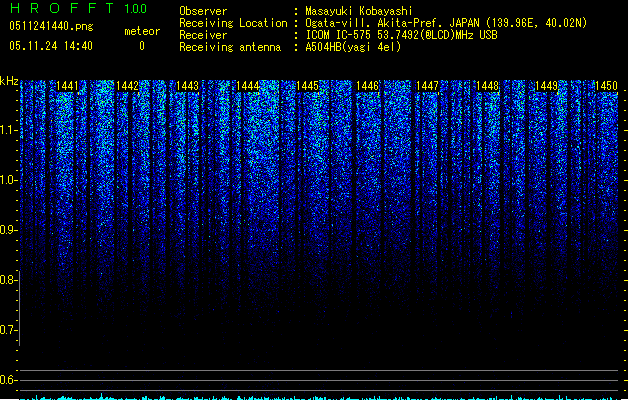Image resolution: width=629 pixels, height=400 pixels.
Task: Select the ICOM IC-575 receiver text
Action: point(402,35)
